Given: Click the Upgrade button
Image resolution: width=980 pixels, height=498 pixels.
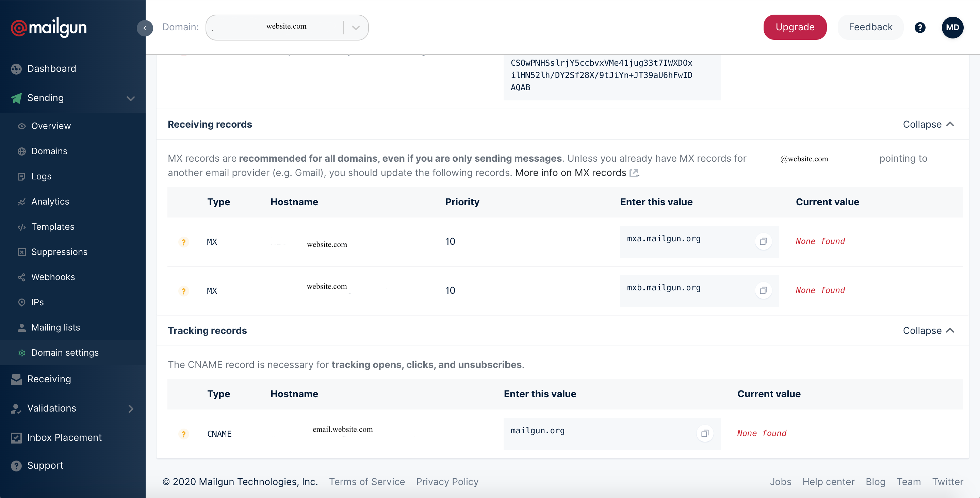Looking at the screenshot, I should pos(795,27).
